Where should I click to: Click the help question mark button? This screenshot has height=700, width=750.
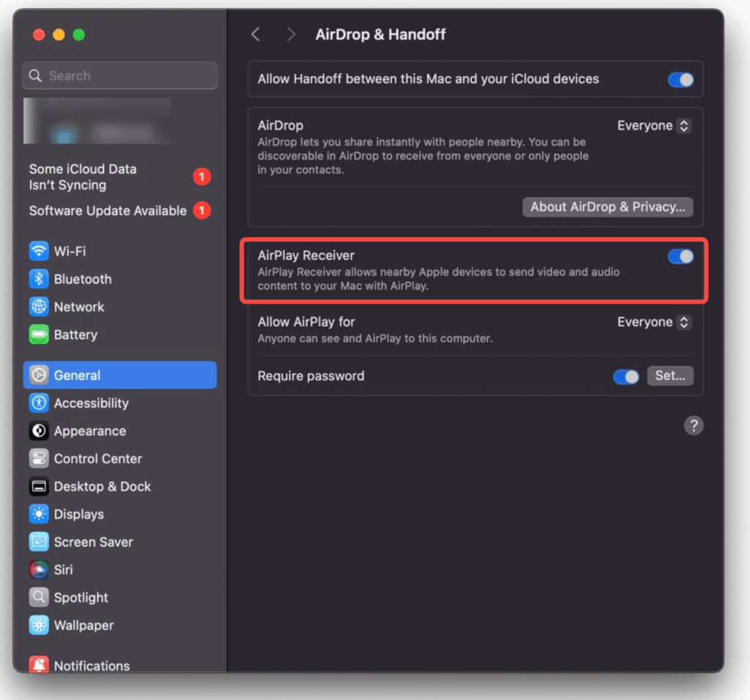pyautogui.click(x=693, y=425)
